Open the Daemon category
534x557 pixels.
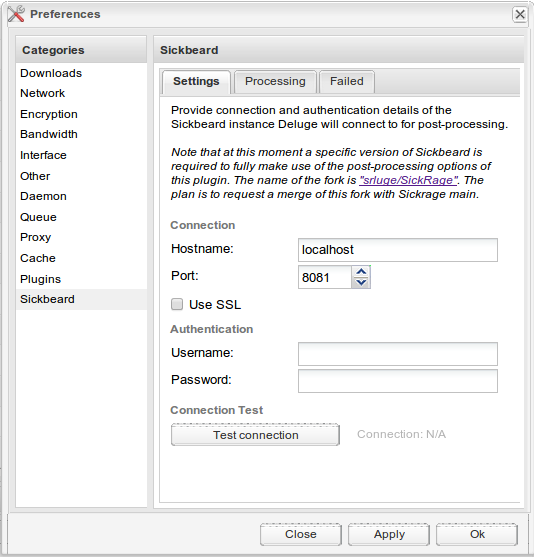(81, 196)
